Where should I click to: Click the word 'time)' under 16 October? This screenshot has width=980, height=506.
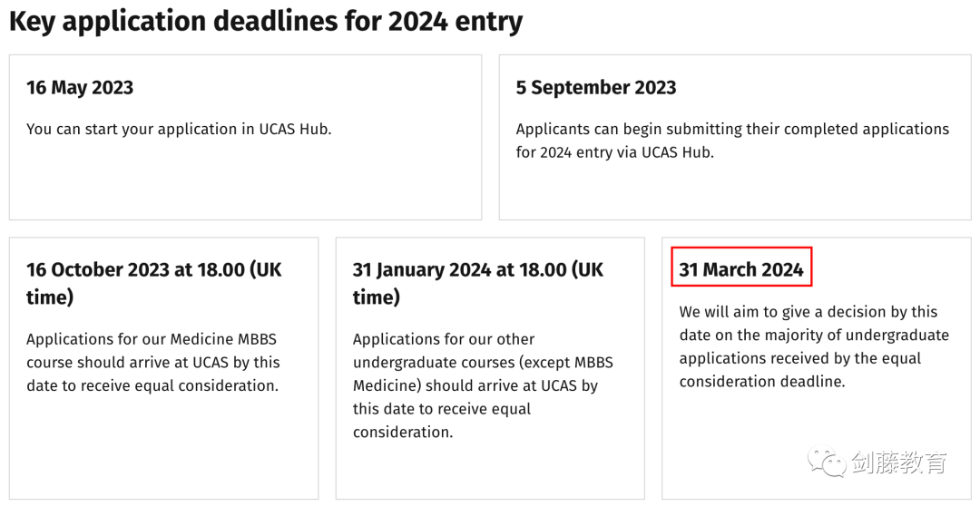point(49,297)
